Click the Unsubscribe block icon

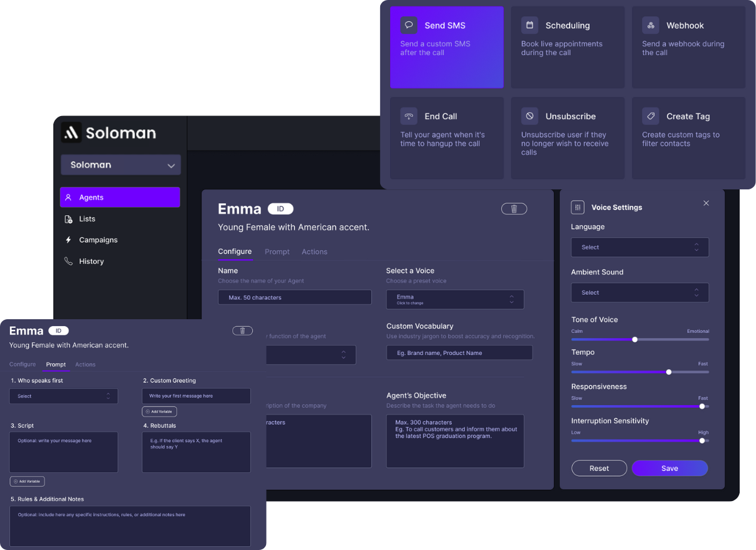(530, 116)
